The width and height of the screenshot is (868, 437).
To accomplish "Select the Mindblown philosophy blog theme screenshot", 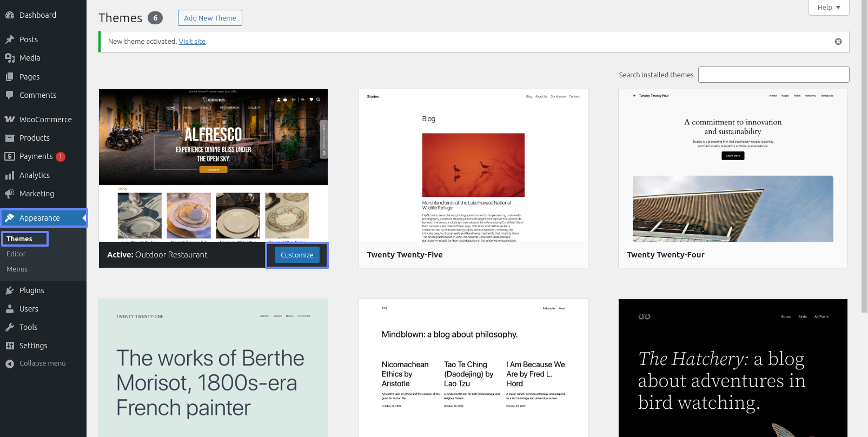I will 473,368.
